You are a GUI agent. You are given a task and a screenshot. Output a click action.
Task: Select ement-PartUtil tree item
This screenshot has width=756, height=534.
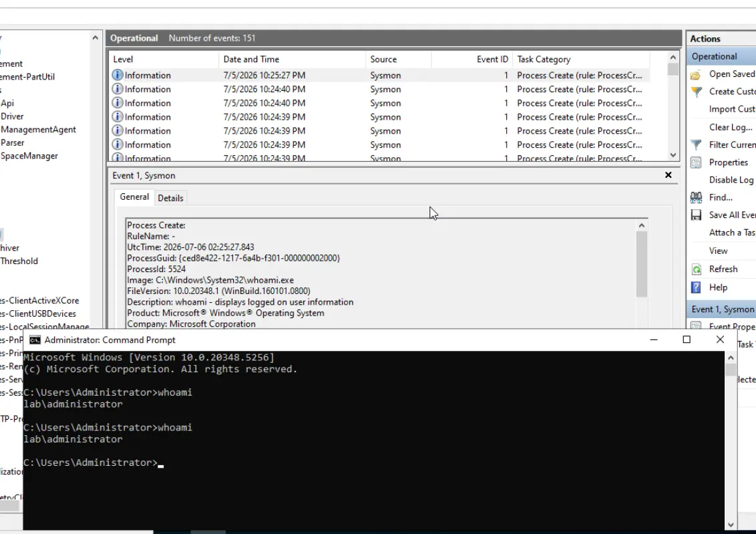[27, 77]
